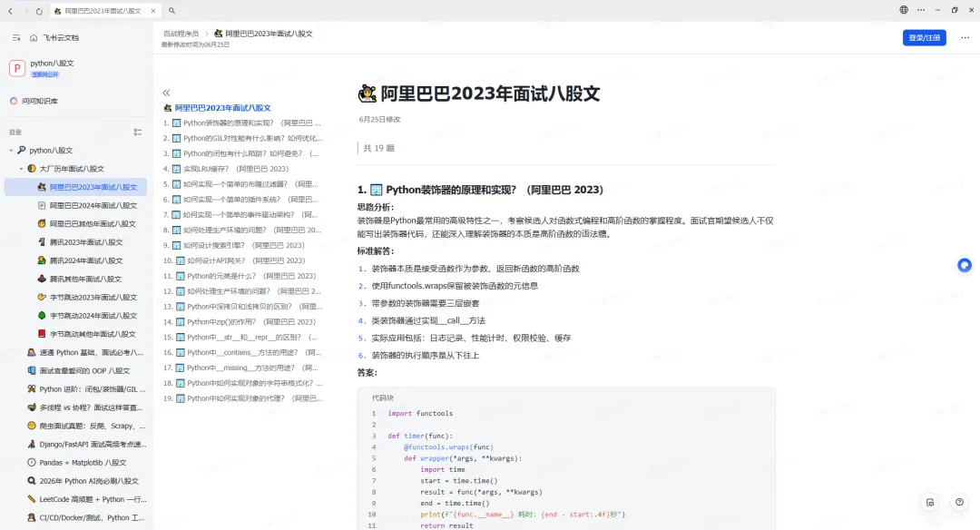Screen dimensions: 980x530
Task: Sign in with the 登录/注册 button
Action: 925,37
